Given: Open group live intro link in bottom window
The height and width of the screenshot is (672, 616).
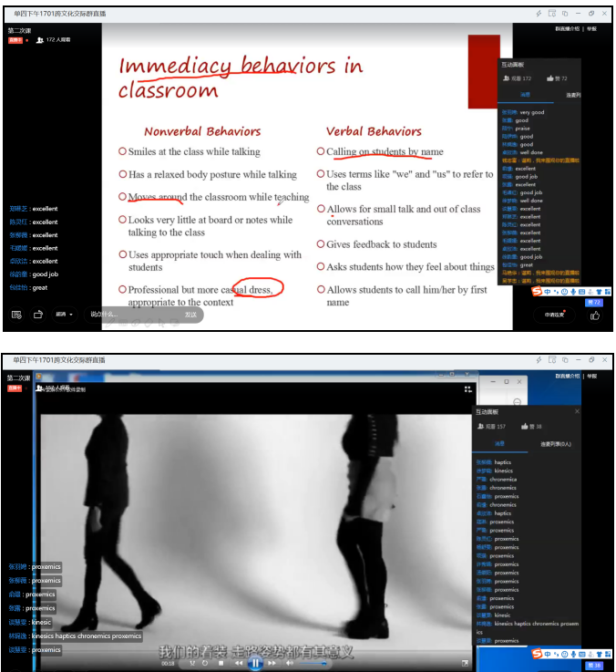Looking at the screenshot, I should pos(567,376).
